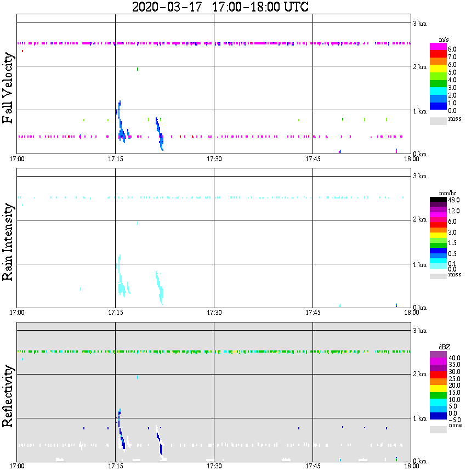Click the 17:45 tick under Fall Velocity panel
This screenshot has width=466, height=476.
click(x=312, y=159)
